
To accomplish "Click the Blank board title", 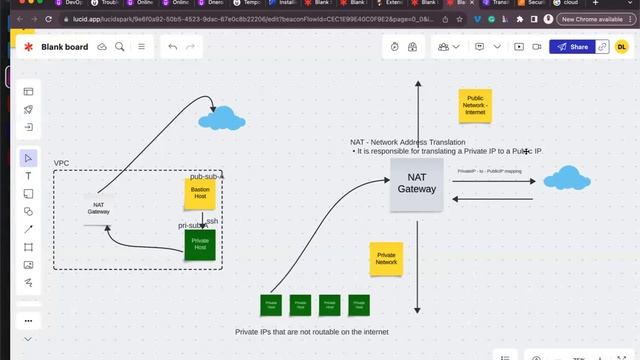I will pos(64,47).
